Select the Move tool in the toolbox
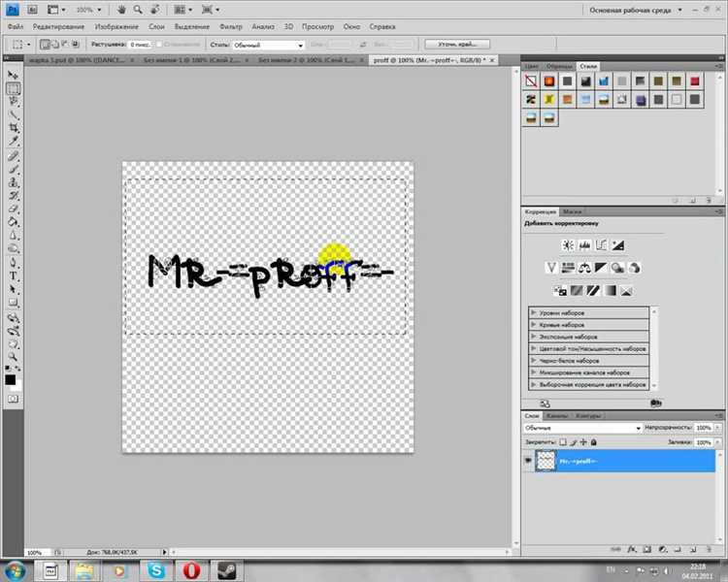The height and width of the screenshot is (582, 728). pos(14,75)
